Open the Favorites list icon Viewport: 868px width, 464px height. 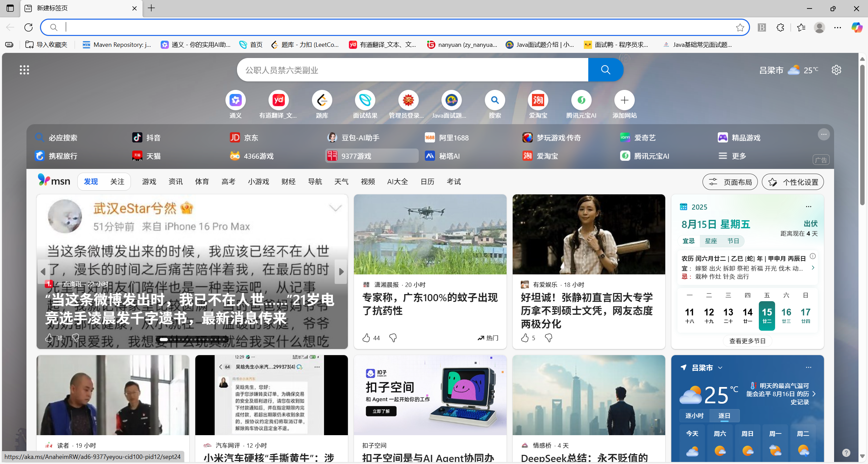coord(801,27)
